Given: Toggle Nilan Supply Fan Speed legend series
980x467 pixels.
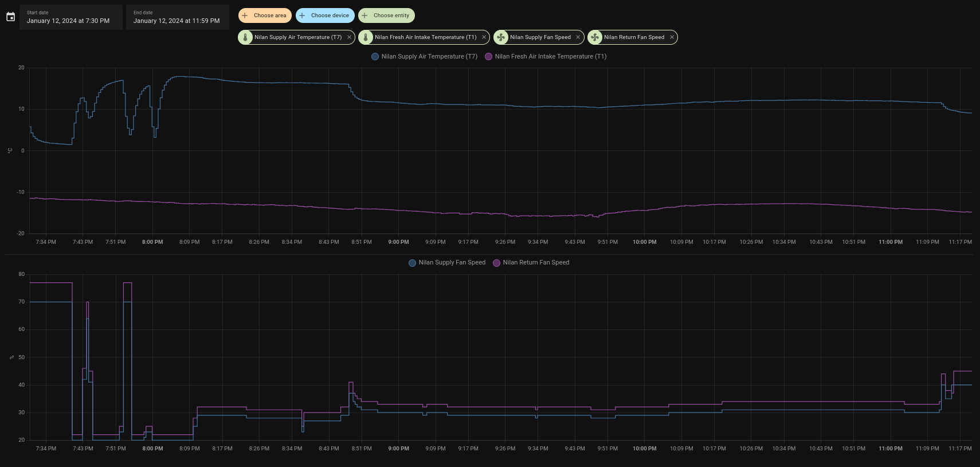Looking at the screenshot, I should pyautogui.click(x=447, y=263).
